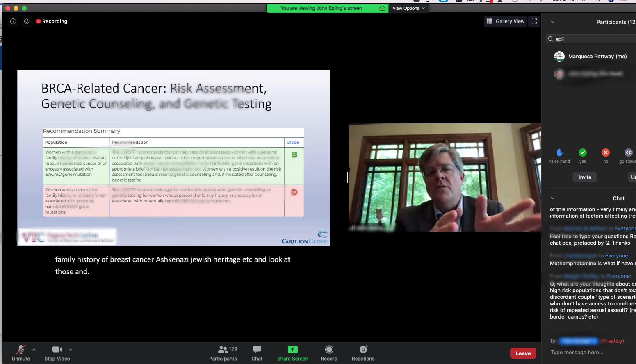Click the Invite button
Image resolution: width=636 pixels, height=364 pixels.
point(585,177)
